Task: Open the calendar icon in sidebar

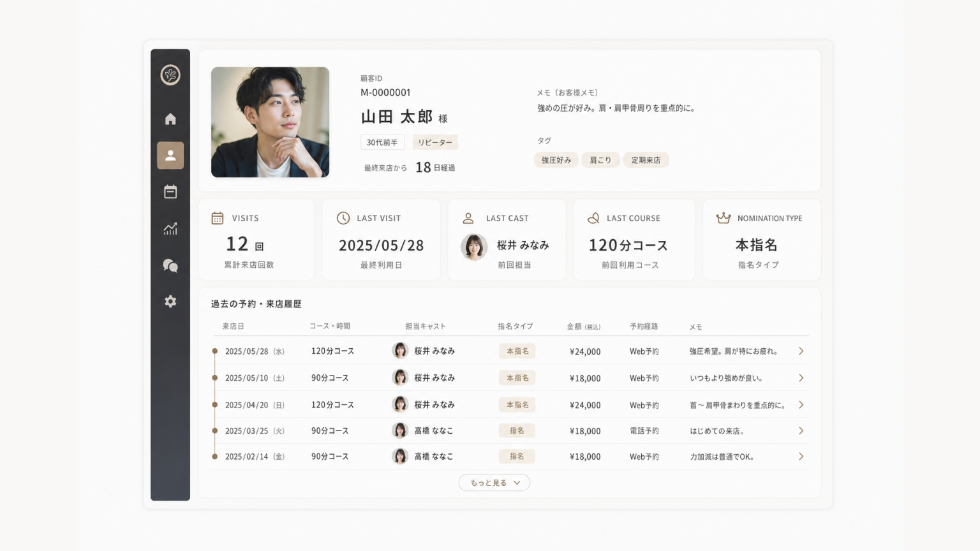Action: pyautogui.click(x=170, y=191)
